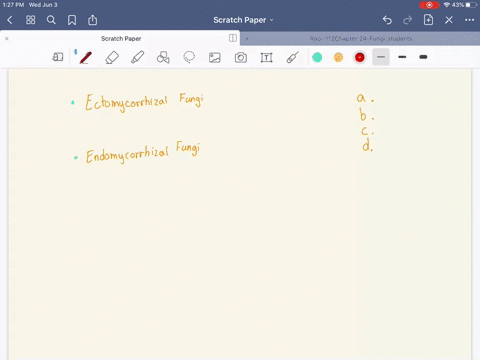Viewport: 480px width, 360px height.
Task: Select the laser pointer tool
Action: [x=292, y=57]
